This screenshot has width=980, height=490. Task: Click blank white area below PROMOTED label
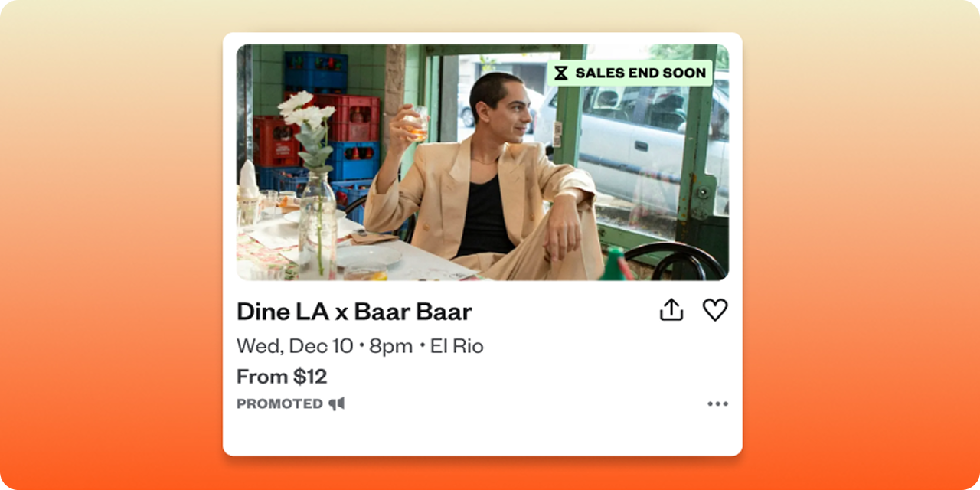pos(482,433)
